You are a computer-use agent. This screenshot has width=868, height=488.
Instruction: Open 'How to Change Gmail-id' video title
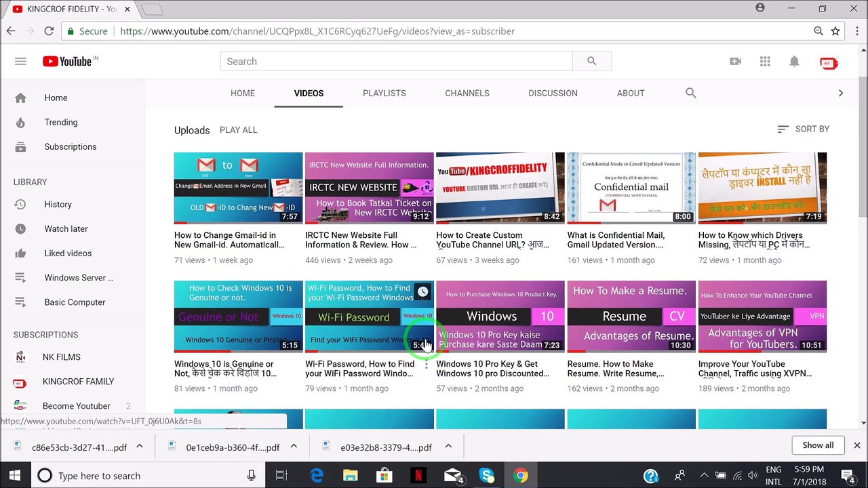coord(229,240)
